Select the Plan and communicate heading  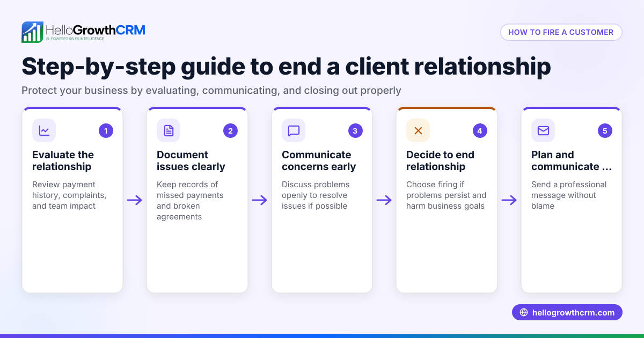(x=572, y=160)
